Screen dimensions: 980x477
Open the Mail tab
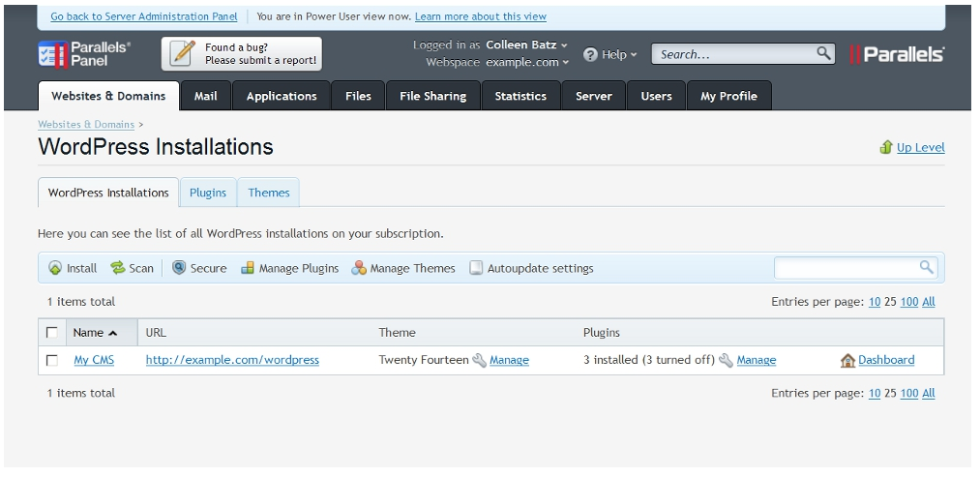(206, 96)
